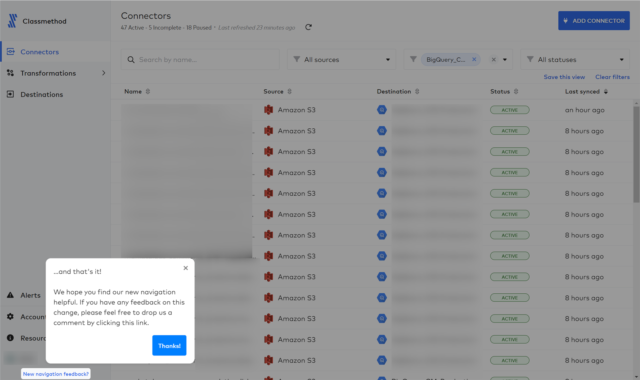Open the destination filter dropdown arrow

pos(505,60)
